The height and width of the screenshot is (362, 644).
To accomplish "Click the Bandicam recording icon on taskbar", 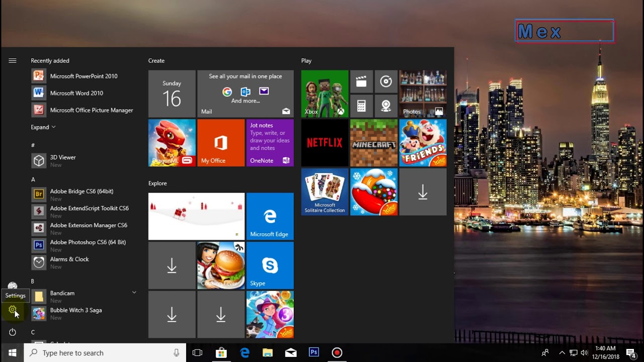I will tap(337, 353).
